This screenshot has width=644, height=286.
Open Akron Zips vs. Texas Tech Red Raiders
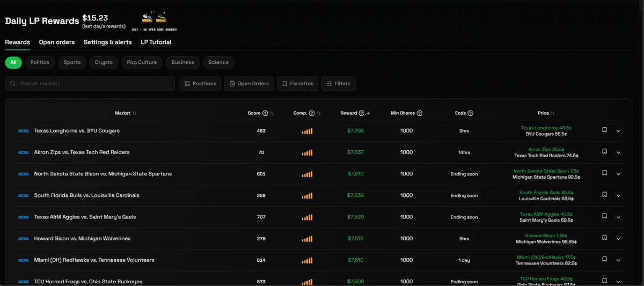[x=82, y=152]
